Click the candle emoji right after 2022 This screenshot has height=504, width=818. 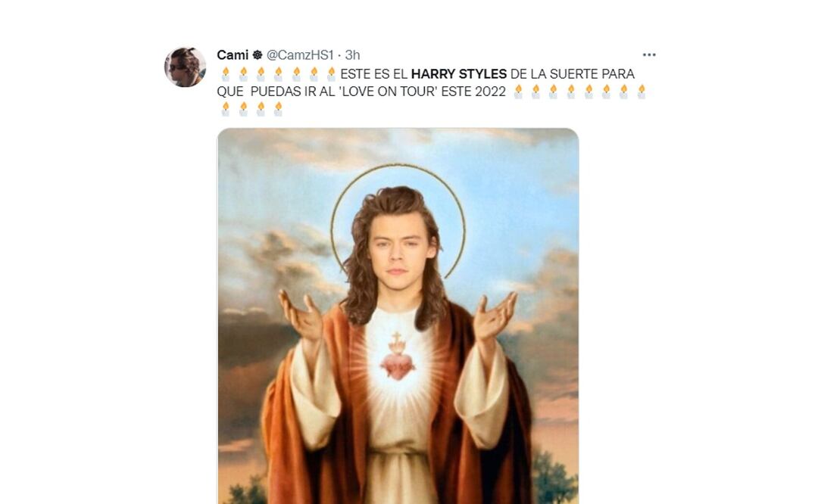pyautogui.click(x=518, y=92)
